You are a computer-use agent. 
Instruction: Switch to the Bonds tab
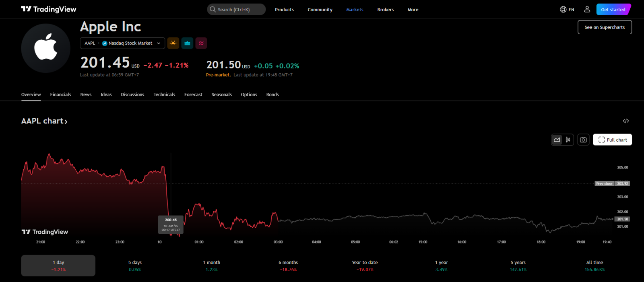coord(272,95)
